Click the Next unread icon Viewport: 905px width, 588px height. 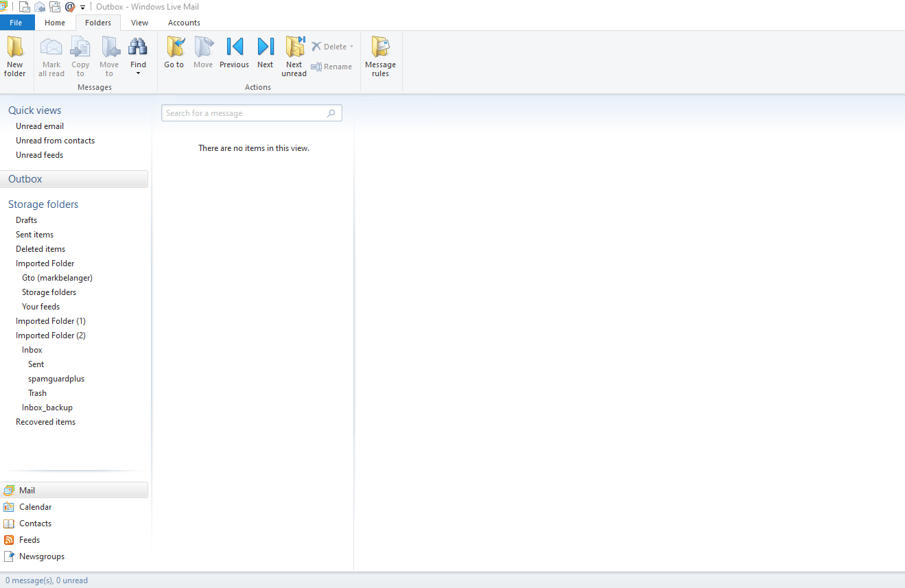coord(294,47)
